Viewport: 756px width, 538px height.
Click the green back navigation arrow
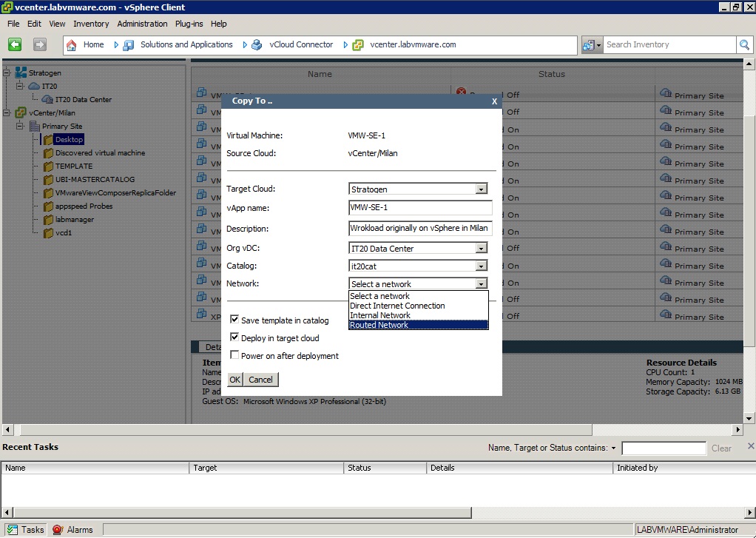pyautogui.click(x=15, y=45)
